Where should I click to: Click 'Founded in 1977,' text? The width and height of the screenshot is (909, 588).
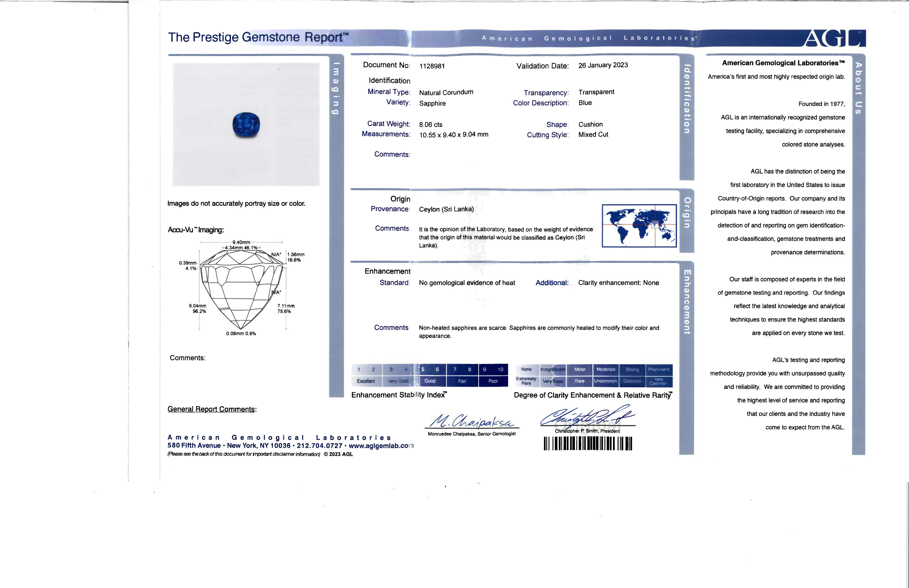coord(822,104)
